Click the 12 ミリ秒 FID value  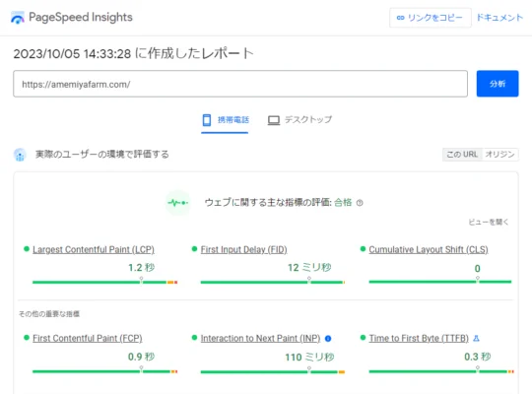pyautogui.click(x=309, y=267)
